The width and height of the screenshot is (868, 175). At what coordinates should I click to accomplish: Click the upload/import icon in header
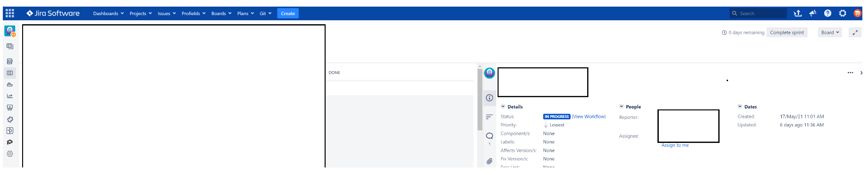tap(798, 13)
